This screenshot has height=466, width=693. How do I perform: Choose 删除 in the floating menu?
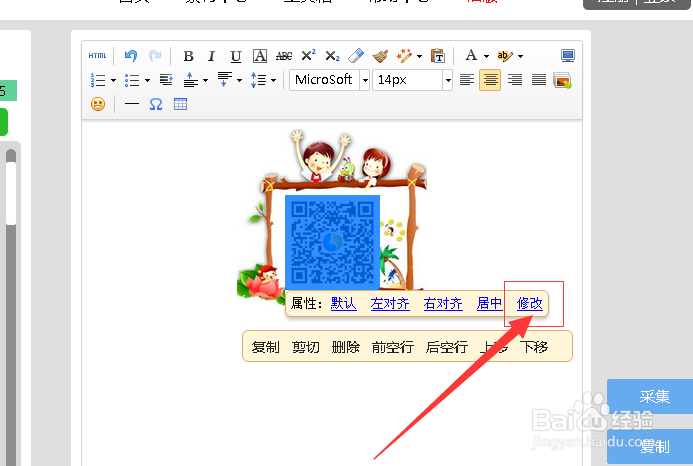click(346, 347)
